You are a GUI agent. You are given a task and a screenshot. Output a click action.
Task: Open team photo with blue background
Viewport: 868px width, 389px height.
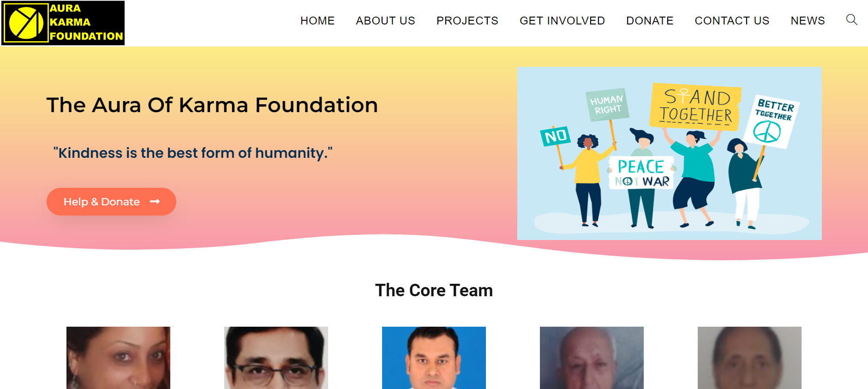pos(434,358)
